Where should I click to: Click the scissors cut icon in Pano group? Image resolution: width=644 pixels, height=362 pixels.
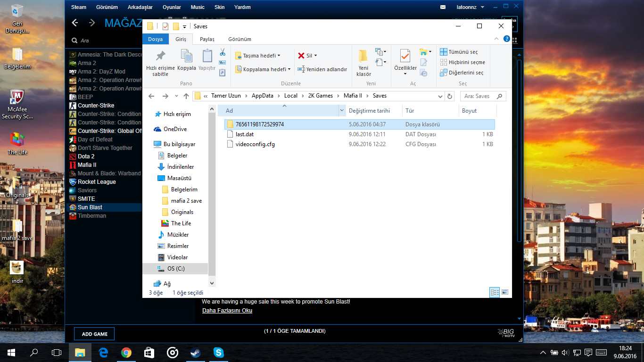coord(223,52)
